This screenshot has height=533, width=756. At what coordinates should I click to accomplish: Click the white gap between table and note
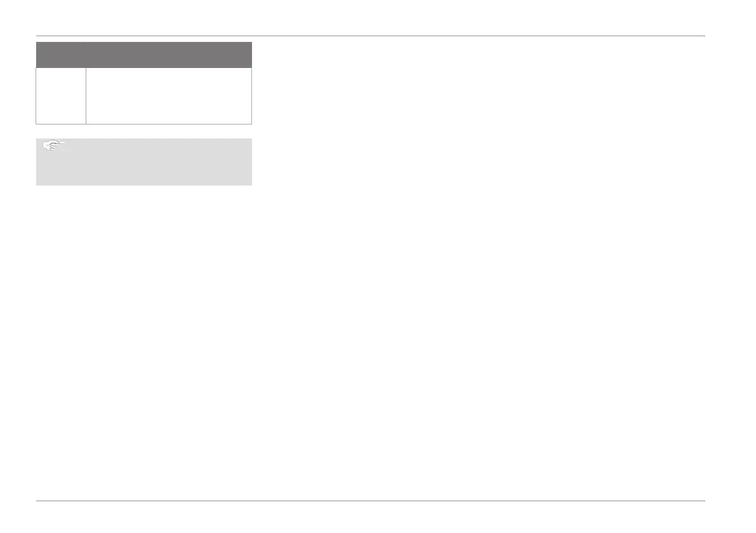144,131
